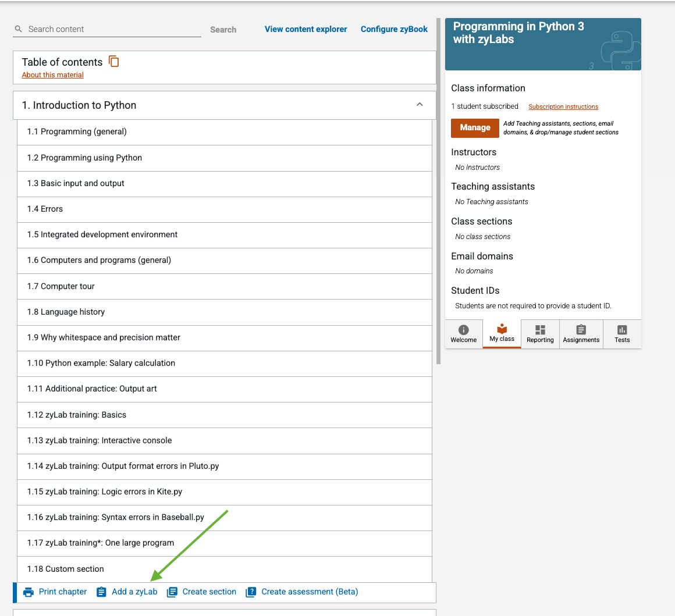Viewport: 675px width, 616px height.
Task: Open Subscription instructions link
Action: pos(563,106)
